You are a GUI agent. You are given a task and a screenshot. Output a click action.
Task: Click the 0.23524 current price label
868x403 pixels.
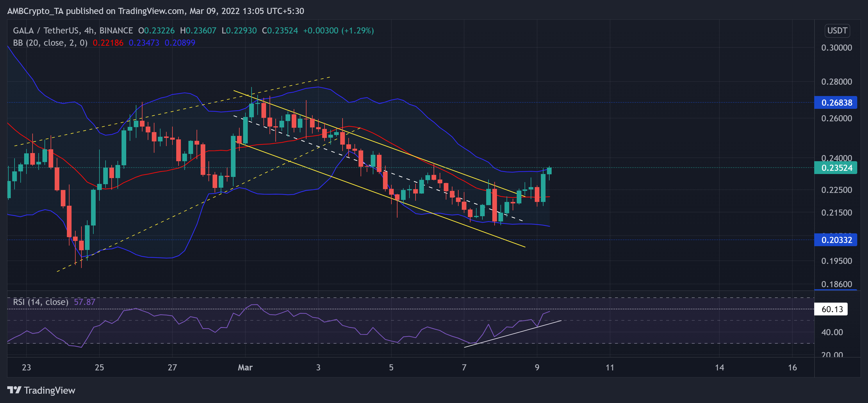point(835,168)
